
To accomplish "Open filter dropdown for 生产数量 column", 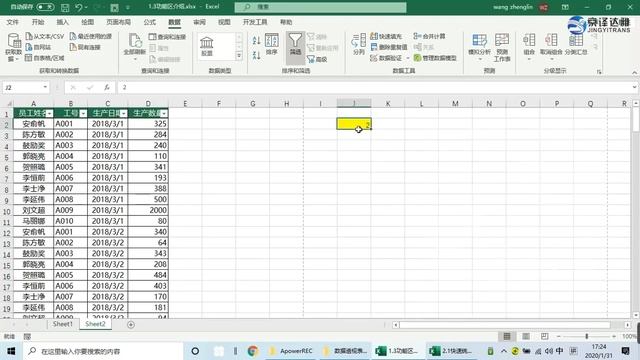I will (164, 113).
